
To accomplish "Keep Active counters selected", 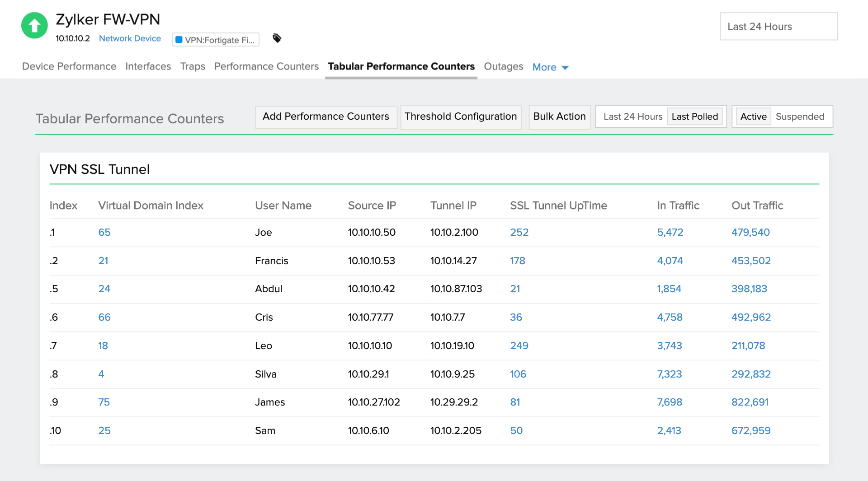I will pos(753,117).
